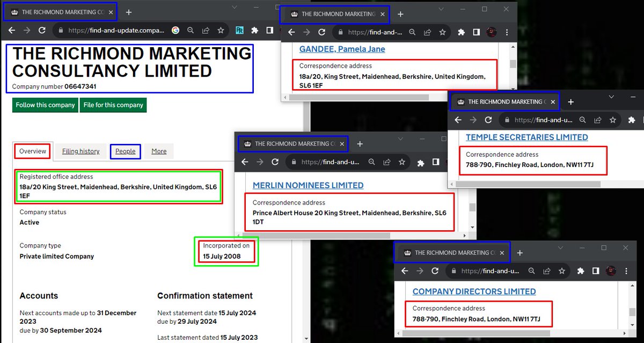
Task: Go back in the Temple Secretaries window
Action: tap(458, 120)
